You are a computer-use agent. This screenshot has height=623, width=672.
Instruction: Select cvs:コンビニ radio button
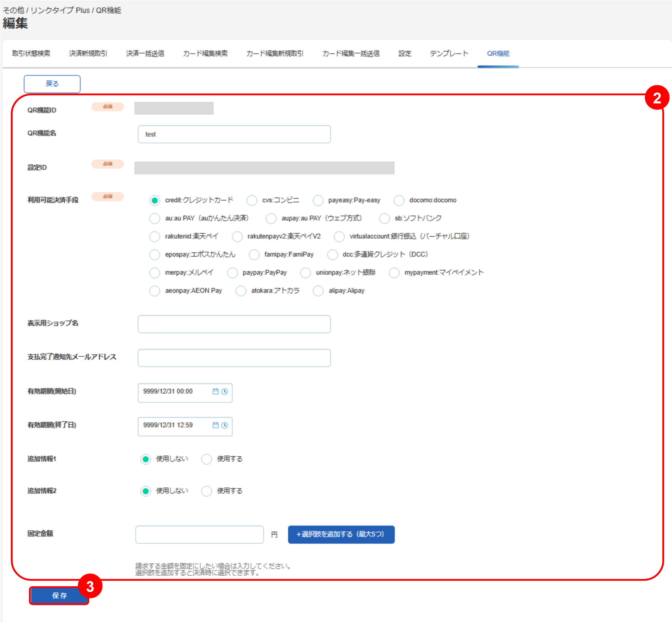pyautogui.click(x=252, y=201)
